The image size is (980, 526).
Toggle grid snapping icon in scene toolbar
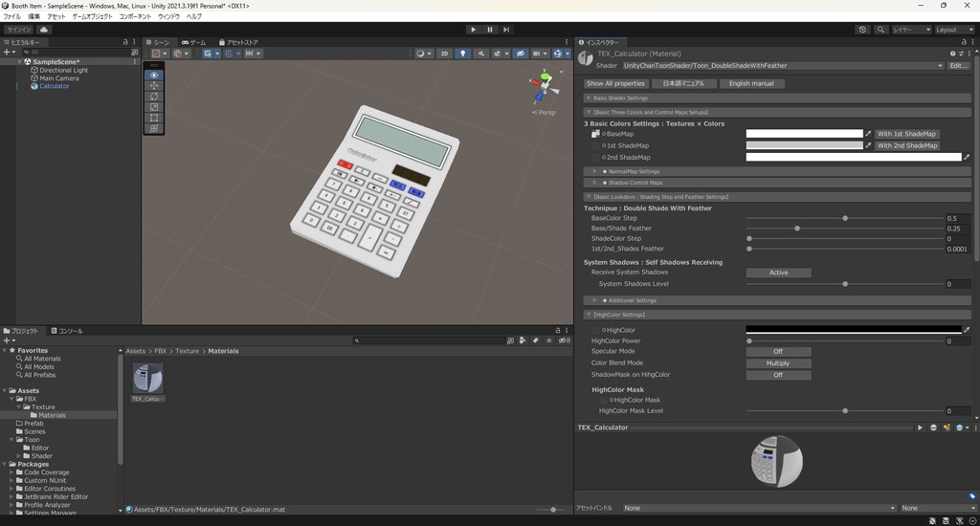(x=229, y=54)
